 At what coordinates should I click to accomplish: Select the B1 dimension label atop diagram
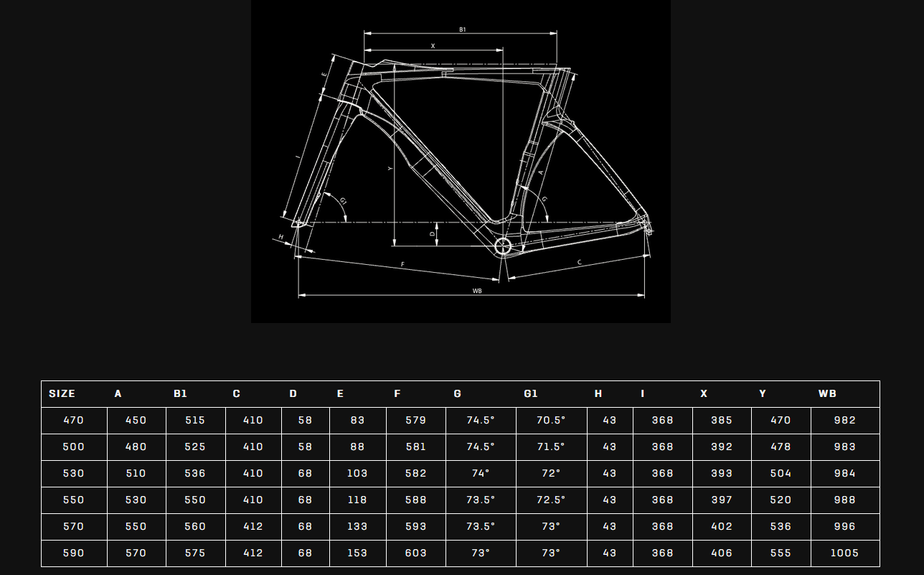coord(463,29)
